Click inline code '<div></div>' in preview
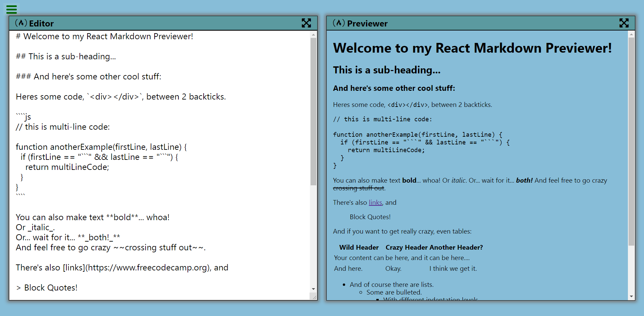 pyautogui.click(x=408, y=105)
